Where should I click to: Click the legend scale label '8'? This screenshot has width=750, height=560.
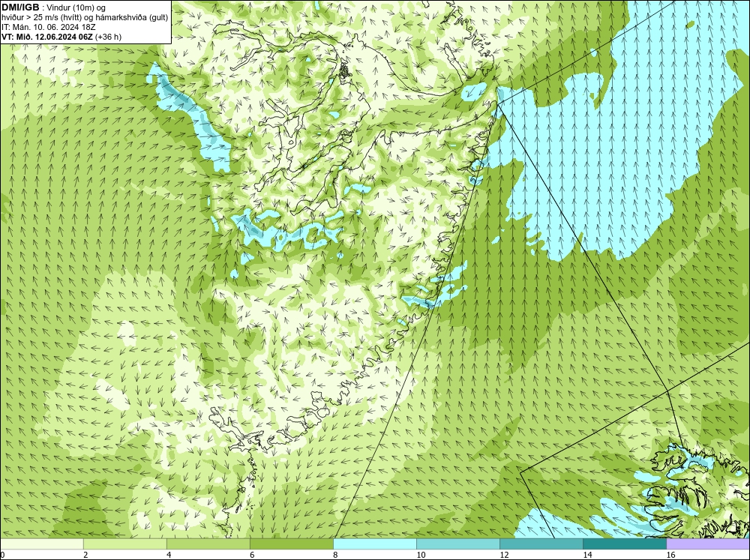click(335, 555)
